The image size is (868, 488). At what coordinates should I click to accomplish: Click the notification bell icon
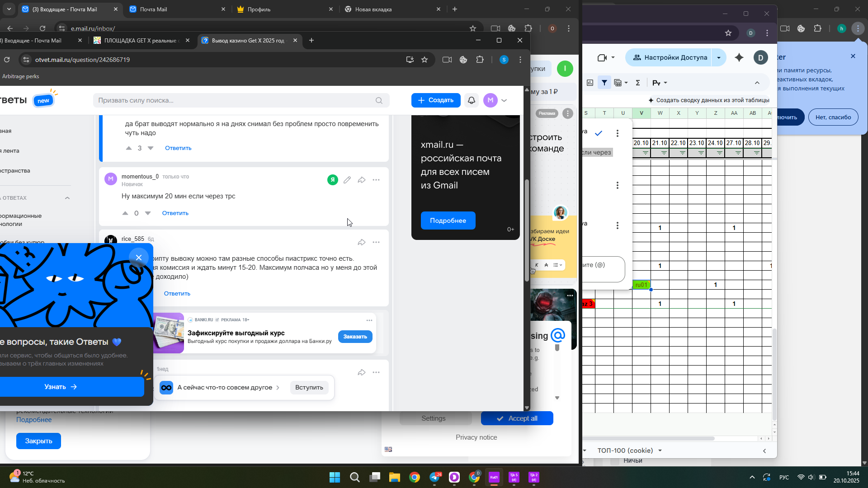(x=472, y=100)
